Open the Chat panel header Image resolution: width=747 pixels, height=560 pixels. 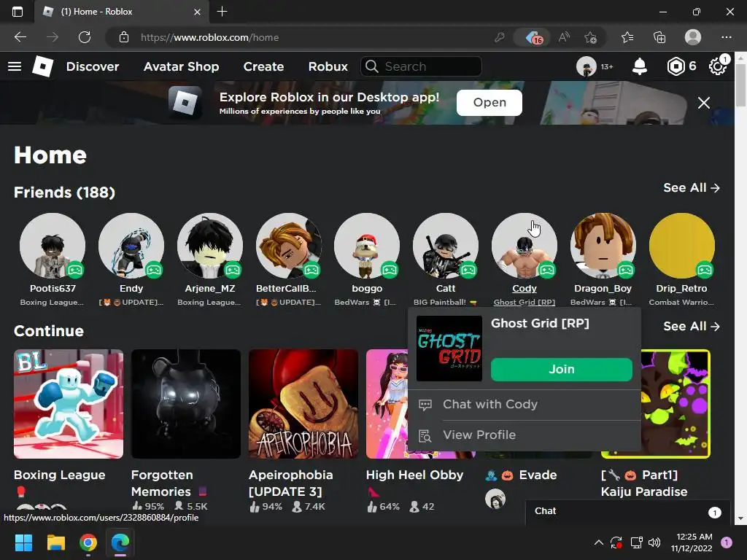pos(628,511)
